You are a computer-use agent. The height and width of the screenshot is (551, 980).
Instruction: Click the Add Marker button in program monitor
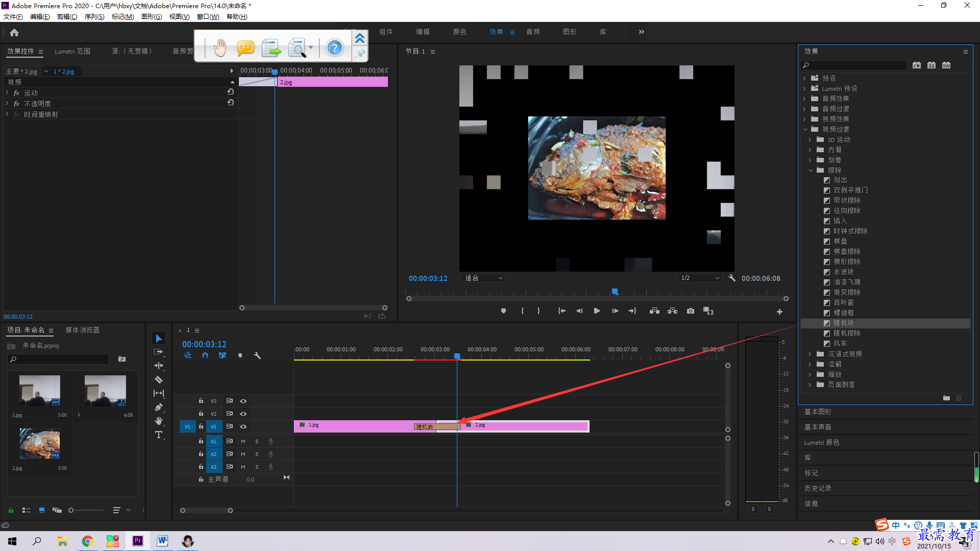coord(503,311)
